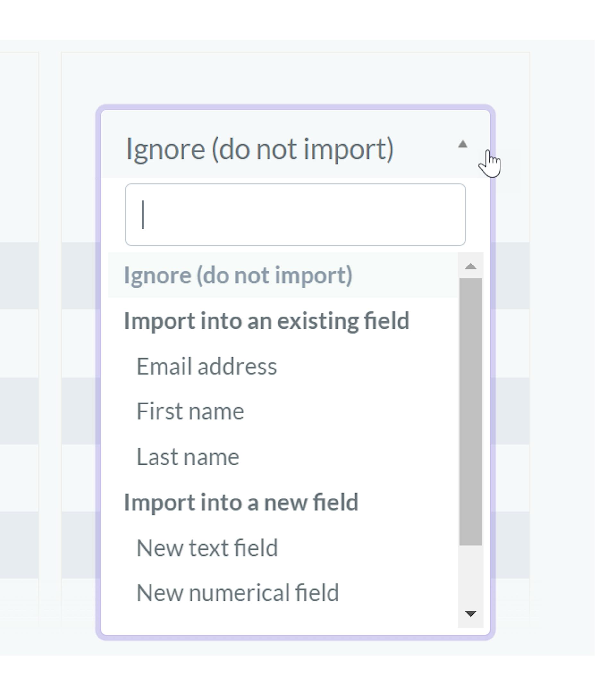Image resolution: width=616 pixels, height=686 pixels.
Task: Click the list scrollbar's down arrow
Action: click(x=470, y=613)
